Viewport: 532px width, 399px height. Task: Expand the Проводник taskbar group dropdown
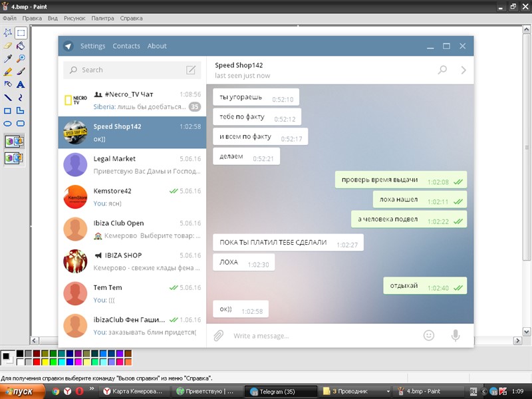388,392
